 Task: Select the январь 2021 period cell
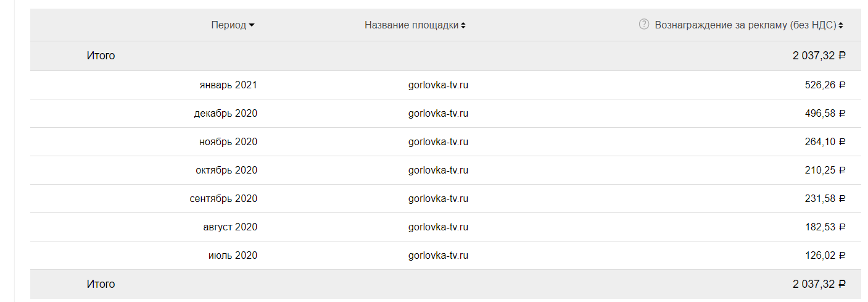pyautogui.click(x=228, y=85)
